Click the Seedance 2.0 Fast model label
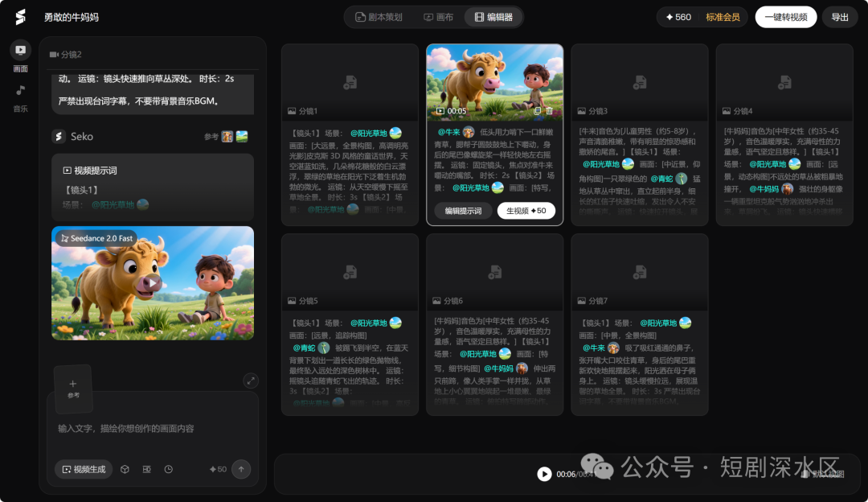This screenshot has height=502, width=868. [x=96, y=238]
